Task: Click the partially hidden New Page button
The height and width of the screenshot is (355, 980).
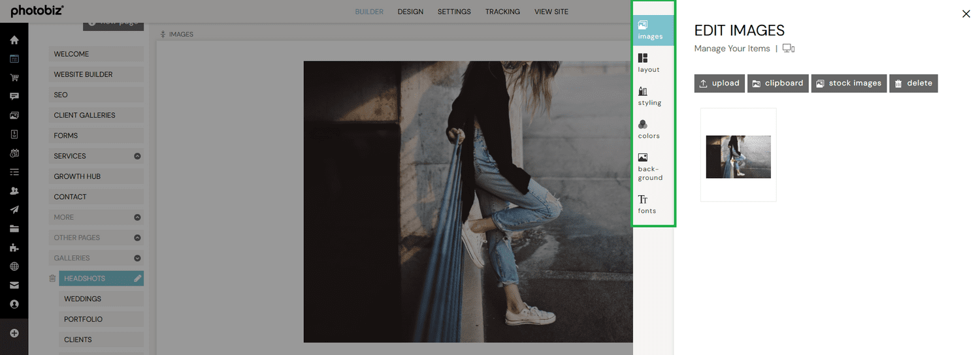Action: coord(113,25)
